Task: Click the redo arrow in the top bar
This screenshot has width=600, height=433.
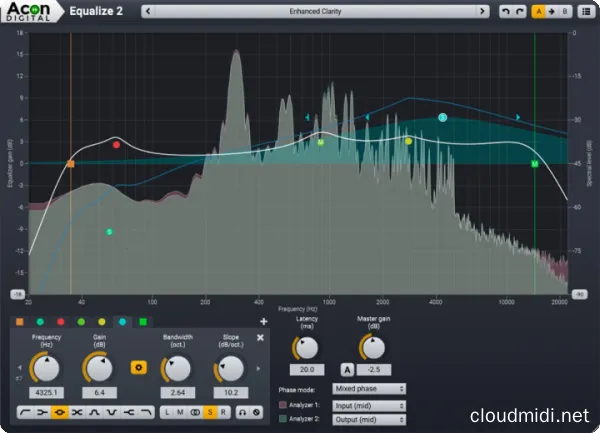Action: tap(519, 11)
